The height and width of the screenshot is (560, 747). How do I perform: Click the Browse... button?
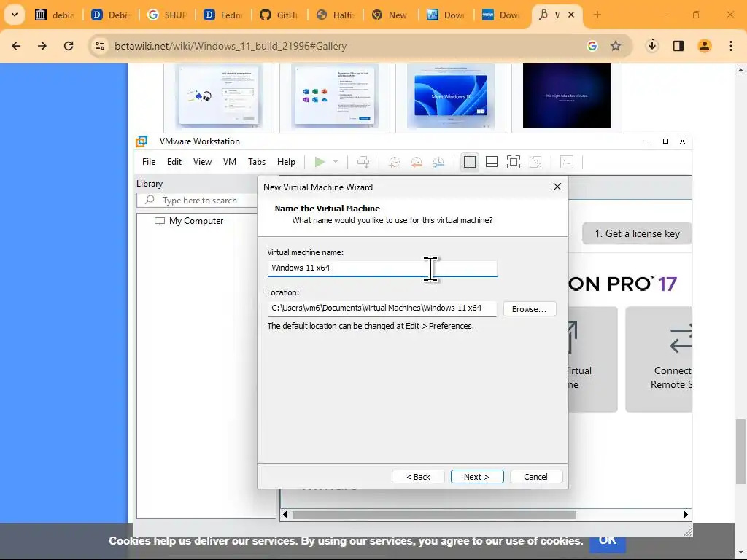click(x=530, y=309)
